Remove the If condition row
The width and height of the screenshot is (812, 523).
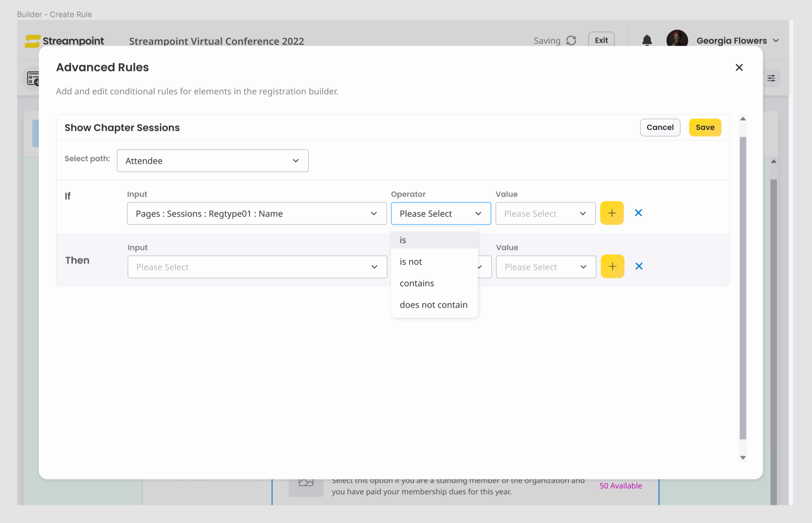[x=638, y=213]
